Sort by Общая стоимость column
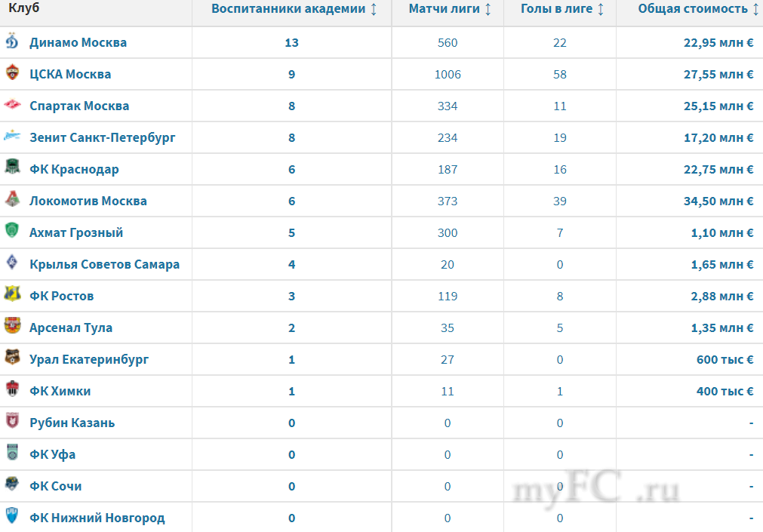This screenshot has height=532, width=763. 755,9
